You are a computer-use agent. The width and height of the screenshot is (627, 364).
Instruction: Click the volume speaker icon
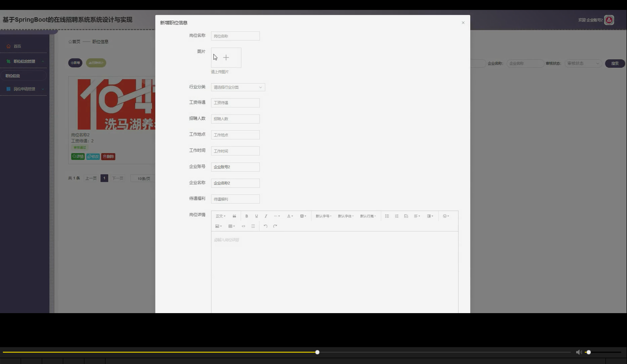point(579,352)
